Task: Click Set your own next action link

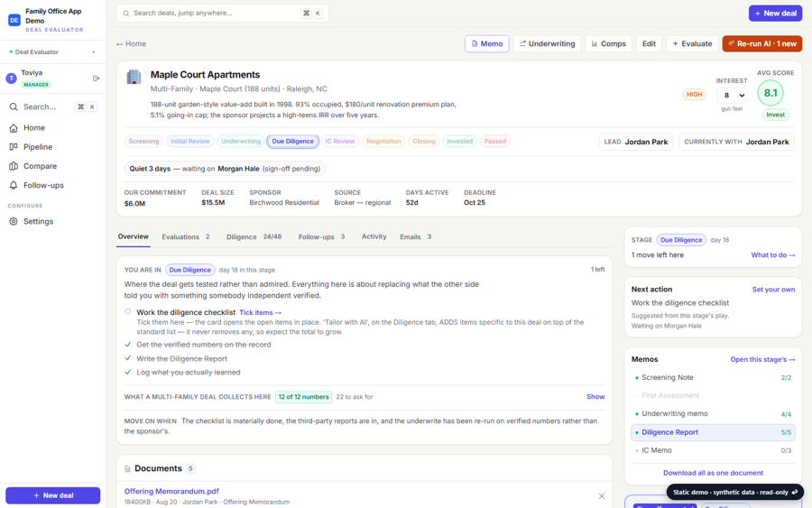Action: pos(773,290)
